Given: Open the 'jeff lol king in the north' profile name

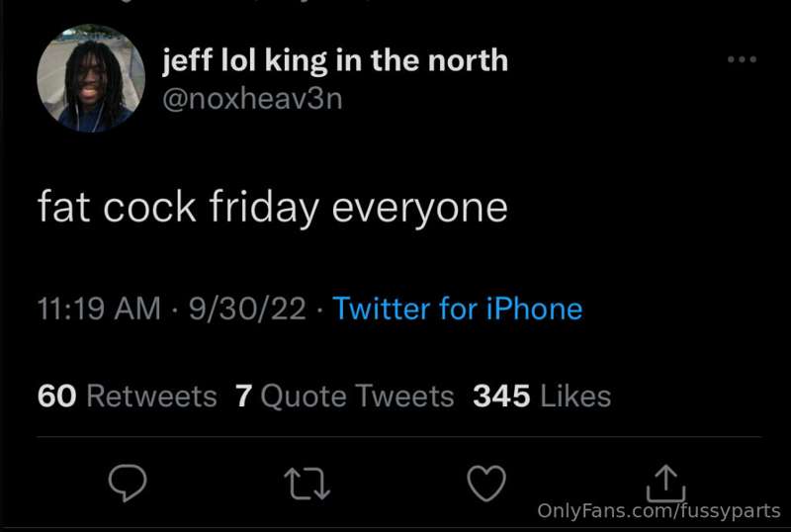Looking at the screenshot, I should point(334,61).
